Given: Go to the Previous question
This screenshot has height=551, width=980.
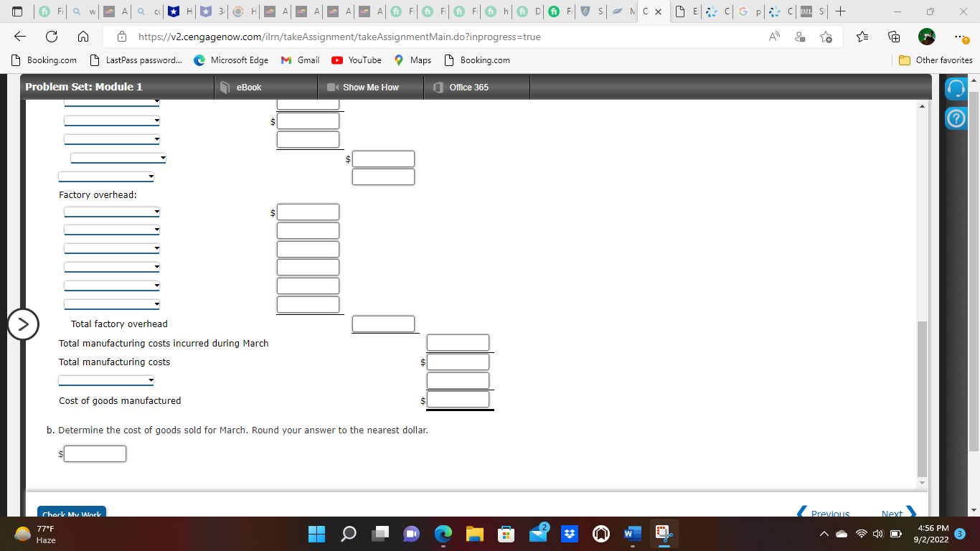Looking at the screenshot, I should [825, 513].
